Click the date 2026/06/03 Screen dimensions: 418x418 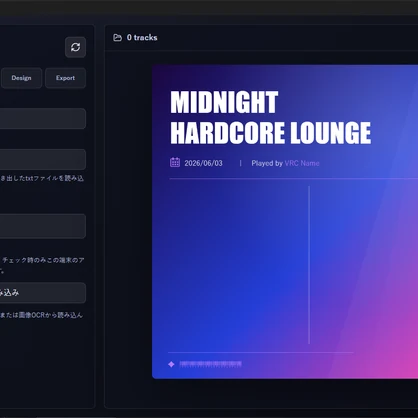click(203, 163)
